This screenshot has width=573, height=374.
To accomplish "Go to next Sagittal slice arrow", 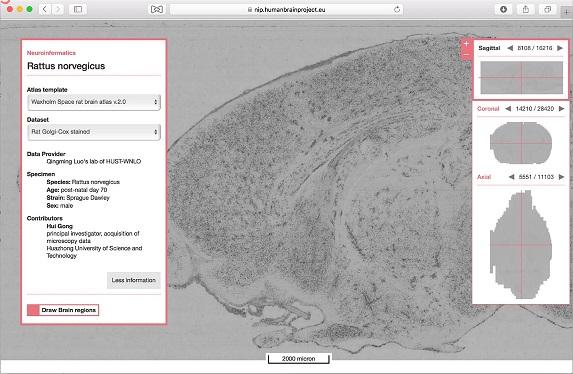I will click(560, 48).
